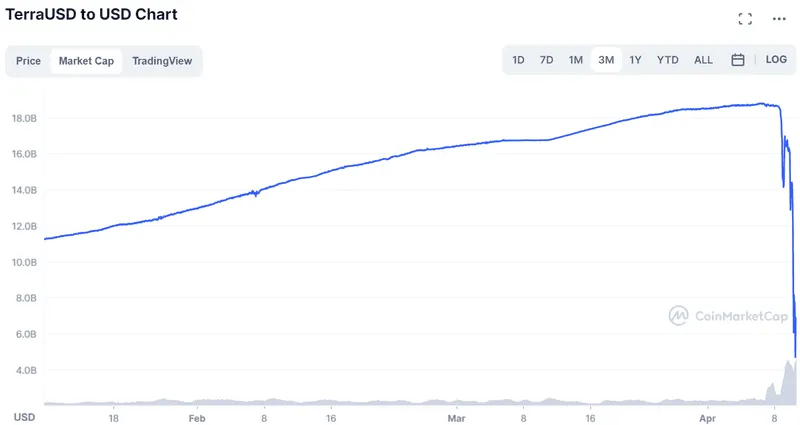Open the TradingView tab
The image size is (800, 425).
point(162,61)
